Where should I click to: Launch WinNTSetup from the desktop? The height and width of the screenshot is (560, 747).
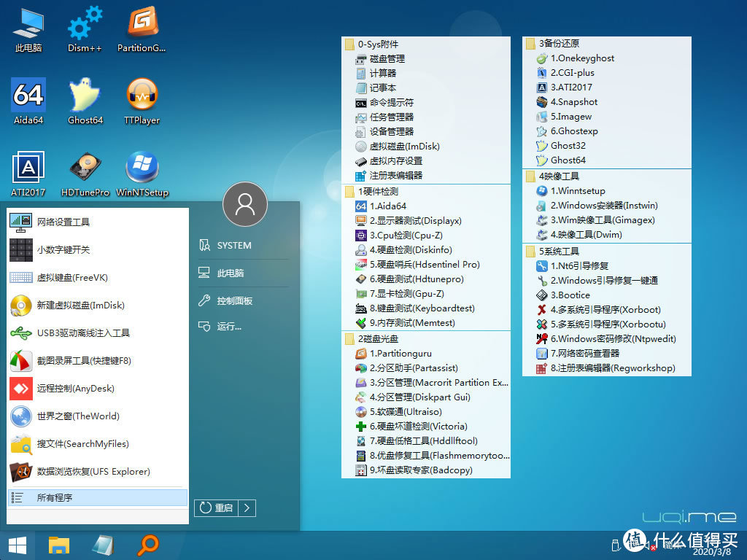(142, 174)
